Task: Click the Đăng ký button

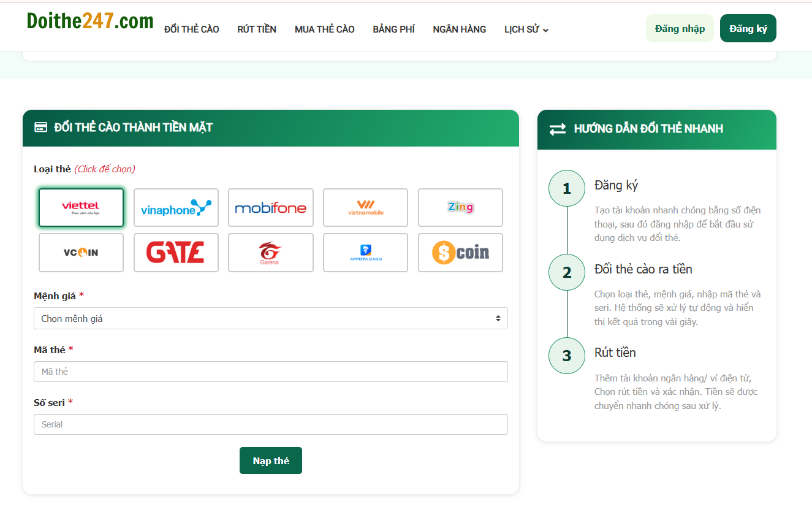Action: click(x=748, y=28)
